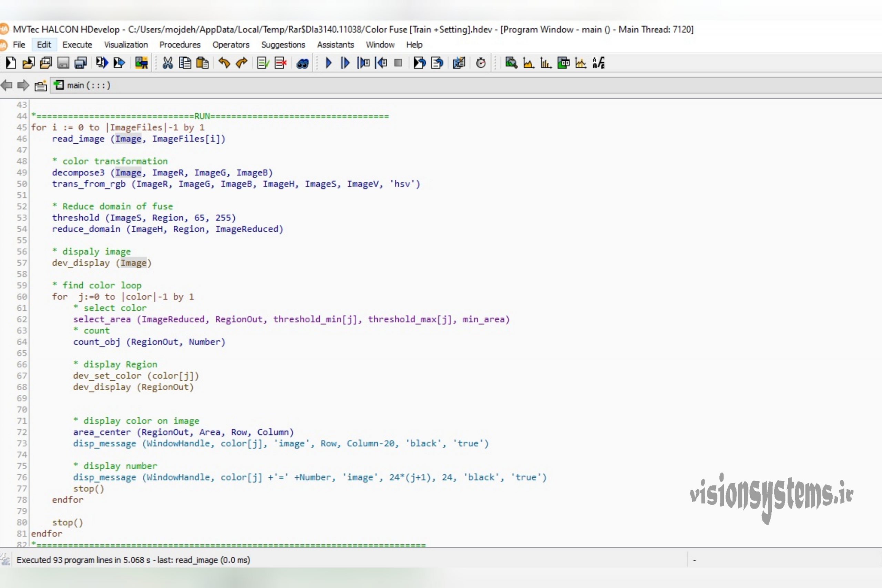Open the Assistants menu
The height and width of the screenshot is (588, 882).
tap(336, 45)
